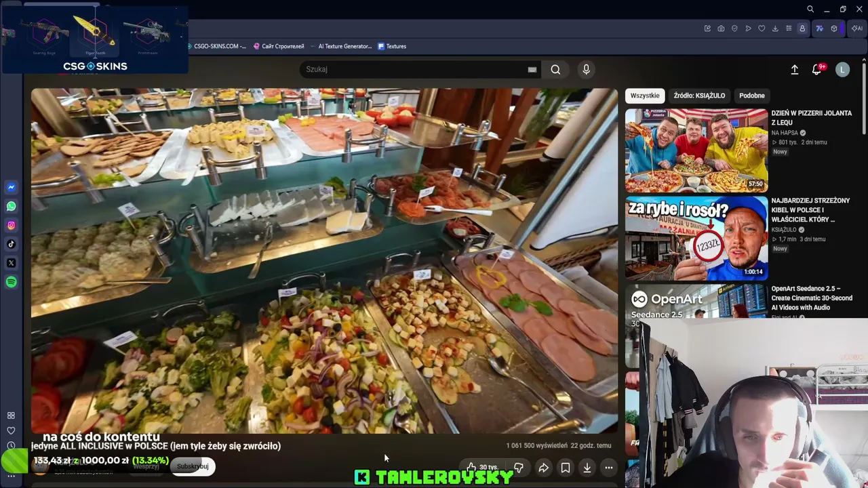The width and height of the screenshot is (868, 488).
Task: Click the send arrow icon in the address bar
Action: click(x=748, y=28)
